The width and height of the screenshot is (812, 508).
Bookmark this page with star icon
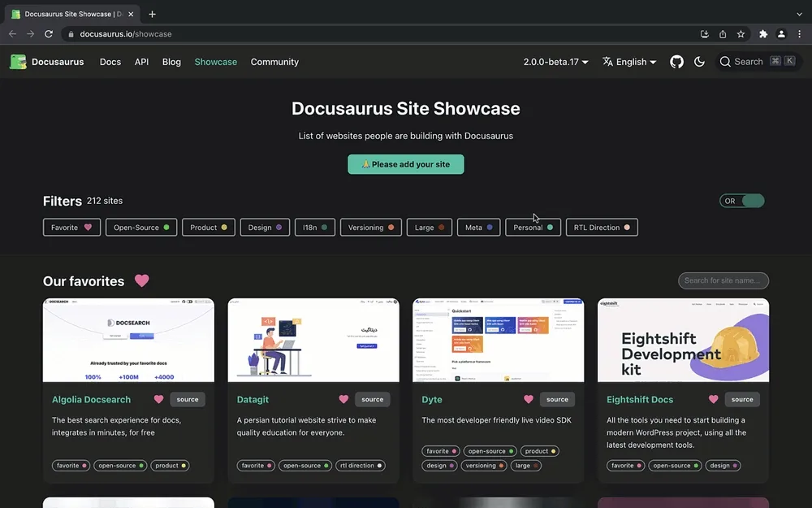click(x=741, y=33)
